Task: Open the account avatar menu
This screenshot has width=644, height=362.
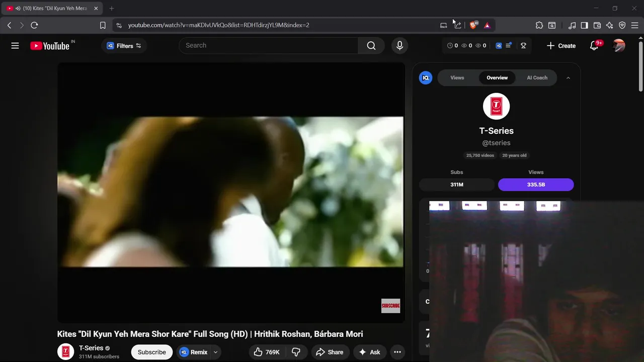Action: [x=619, y=46]
